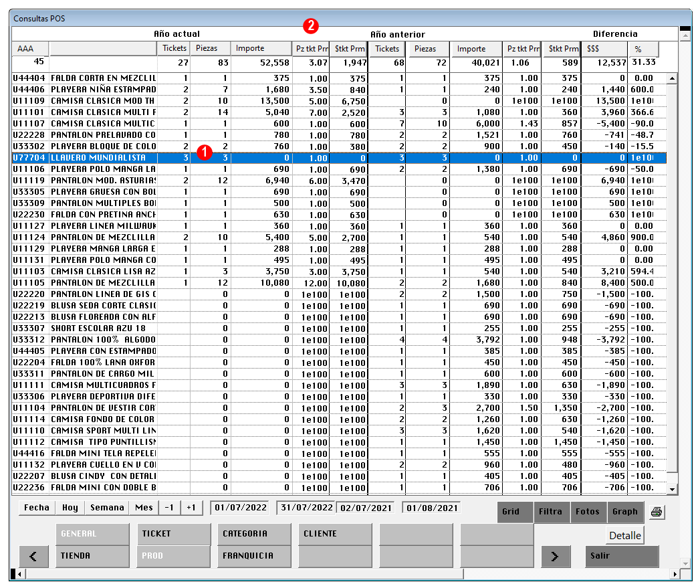Select row U11103 CAMISA CLASICA LISA AZ
This screenshot has width=700, height=588.
pos(339,271)
